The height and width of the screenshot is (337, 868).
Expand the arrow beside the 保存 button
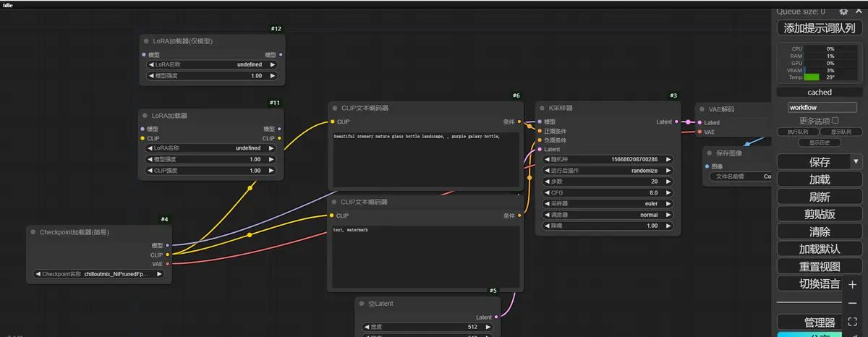(x=856, y=161)
